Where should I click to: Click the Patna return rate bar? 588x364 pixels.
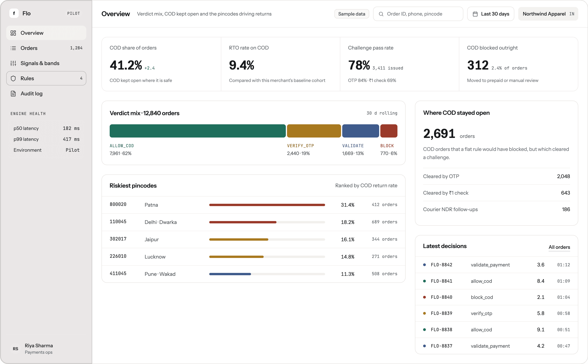point(267,205)
